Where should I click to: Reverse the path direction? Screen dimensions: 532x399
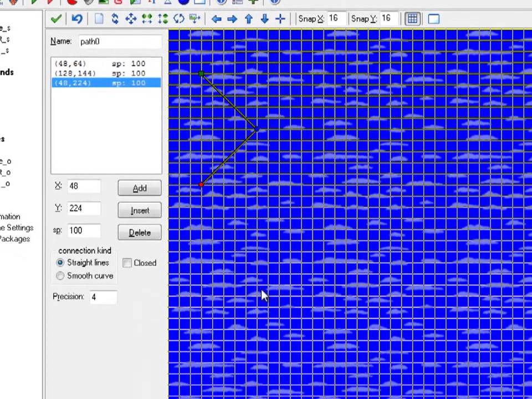coord(115,18)
